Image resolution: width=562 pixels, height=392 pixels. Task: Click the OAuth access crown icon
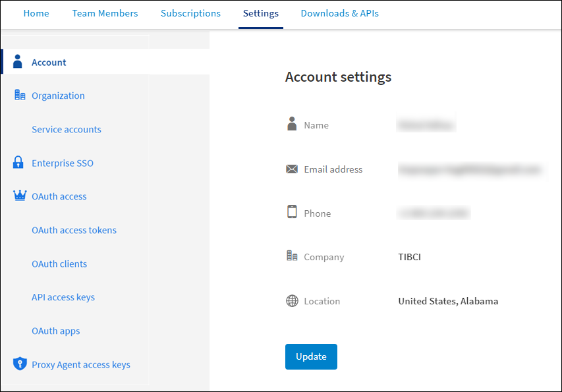(x=20, y=196)
